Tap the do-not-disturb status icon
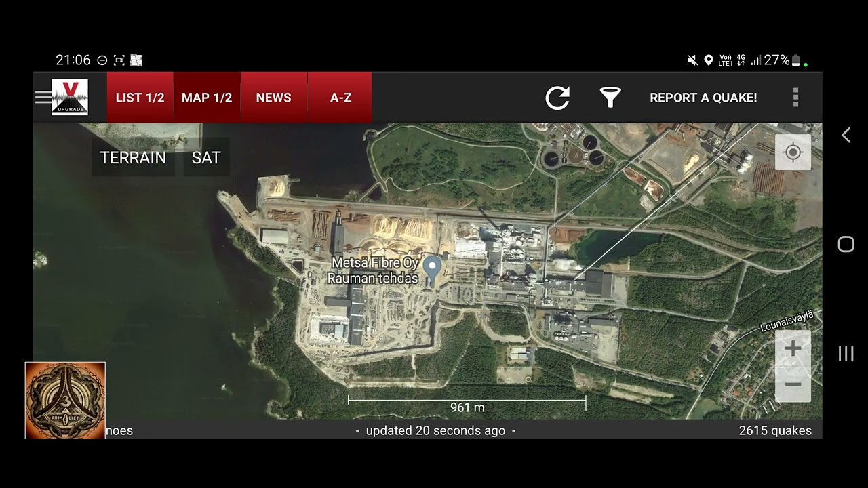868x488 pixels. click(102, 60)
